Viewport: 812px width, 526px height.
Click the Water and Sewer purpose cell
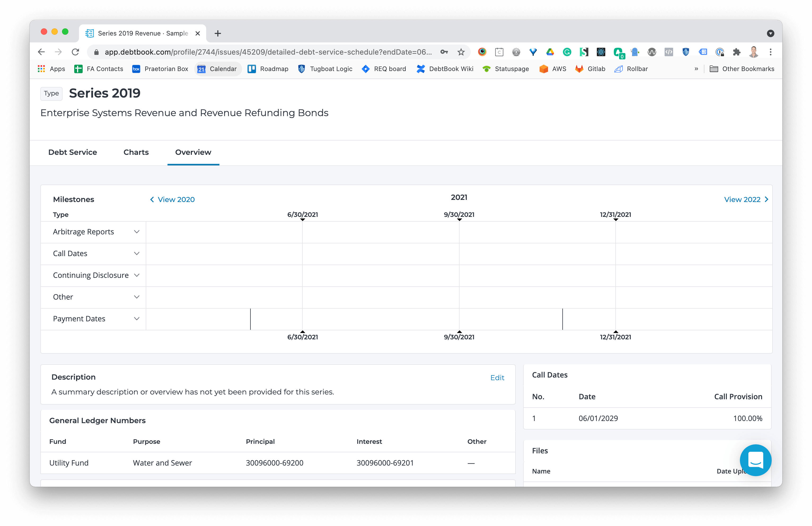pos(162,463)
